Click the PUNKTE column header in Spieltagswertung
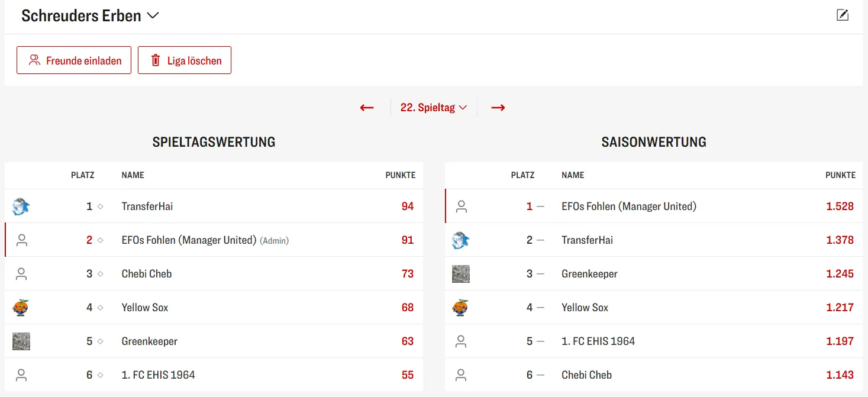The width and height of the screenshot is (868, 397). tap(401, 175)
